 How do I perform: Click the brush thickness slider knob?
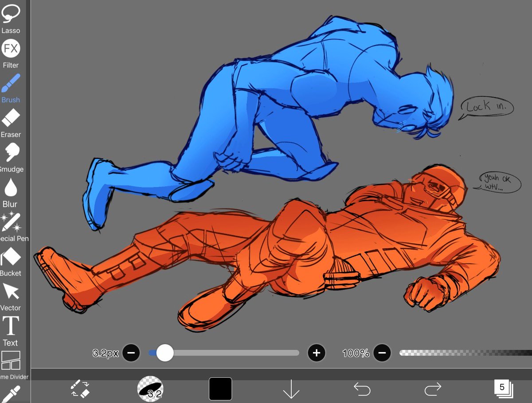(x=165, y=353)
